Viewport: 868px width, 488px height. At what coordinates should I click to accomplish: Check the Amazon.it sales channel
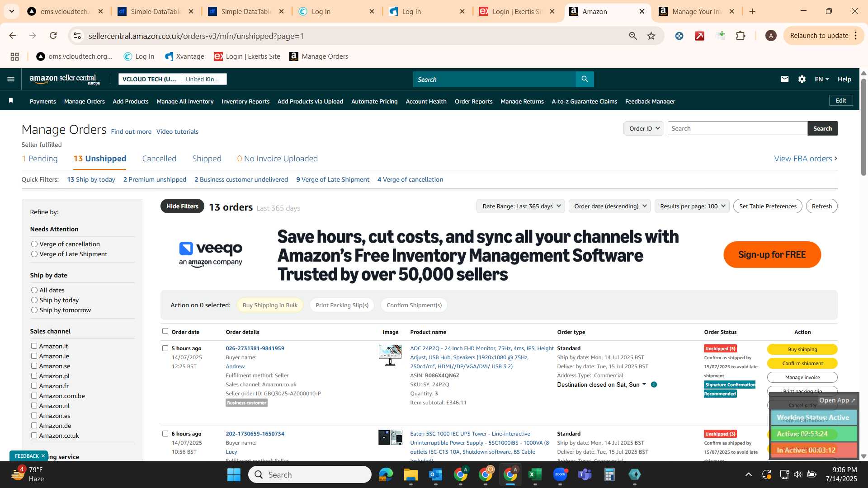click(x=34, y=346)
